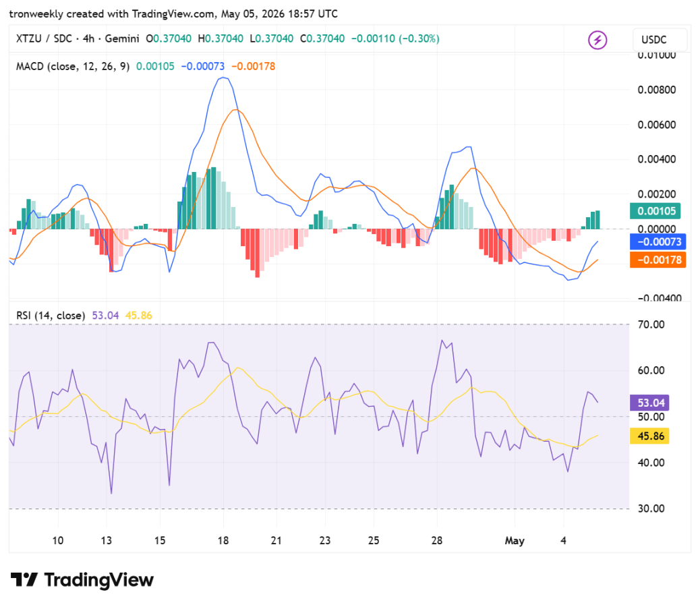The width and height of the screenshot is (700, 607).
Task: Click date 13 on the time axis
Action: click(107, 540)
